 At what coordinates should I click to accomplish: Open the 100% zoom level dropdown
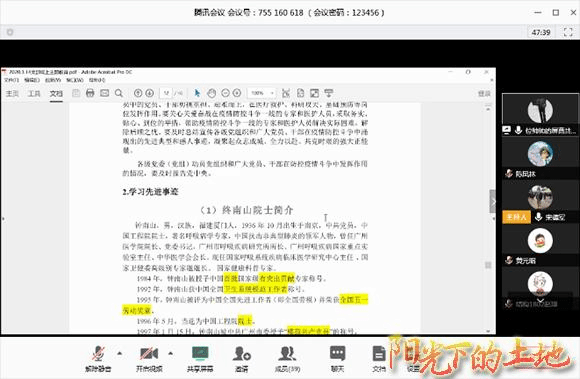coord(262,93)
